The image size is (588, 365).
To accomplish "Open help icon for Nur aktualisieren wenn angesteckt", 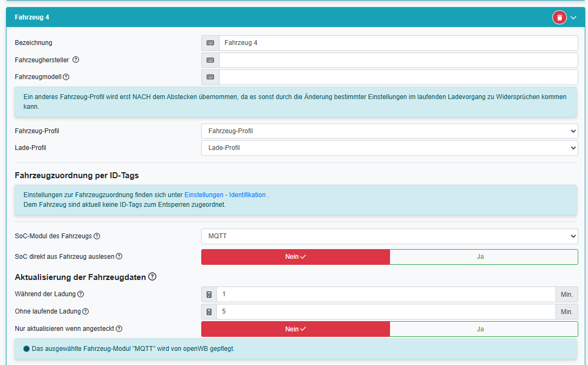I will pos(119,329).
